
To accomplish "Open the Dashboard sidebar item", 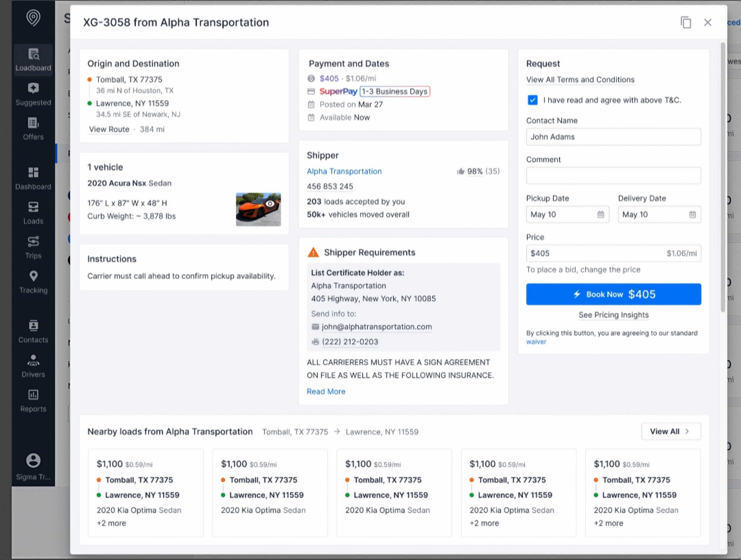I will [x=33, y=179].
